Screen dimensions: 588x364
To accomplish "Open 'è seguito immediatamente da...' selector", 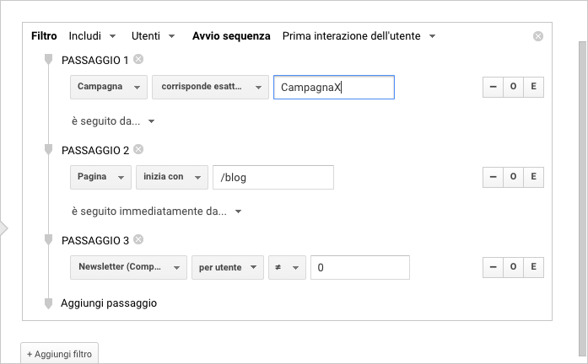I will [156, 211].
